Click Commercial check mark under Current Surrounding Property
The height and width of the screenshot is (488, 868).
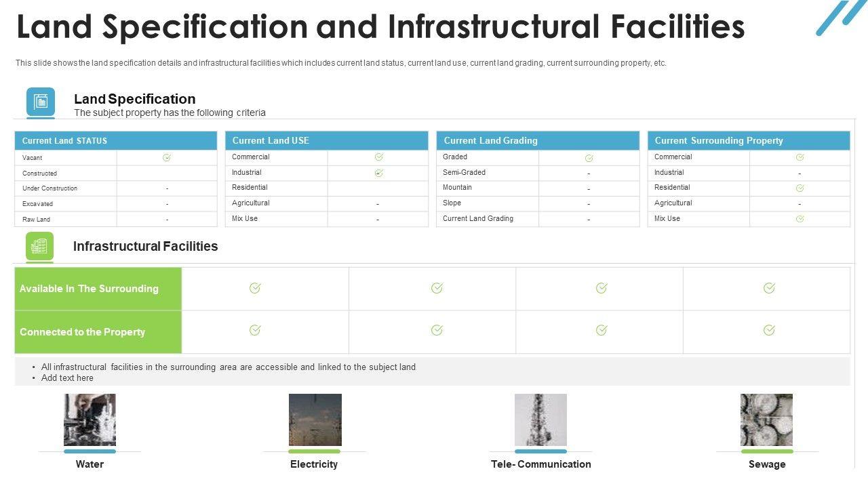(x=800, y=157)
